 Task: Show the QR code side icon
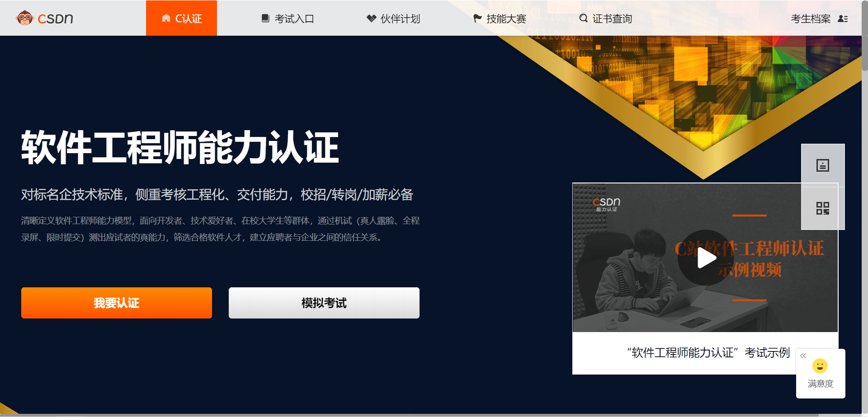pos(823,208)
